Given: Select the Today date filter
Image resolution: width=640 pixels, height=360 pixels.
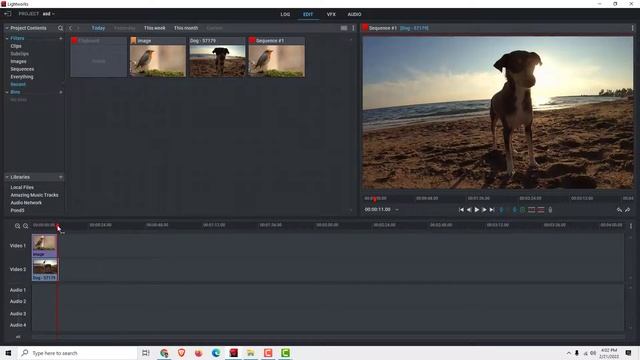Looking at the screenshot, I should coord(98,28).
